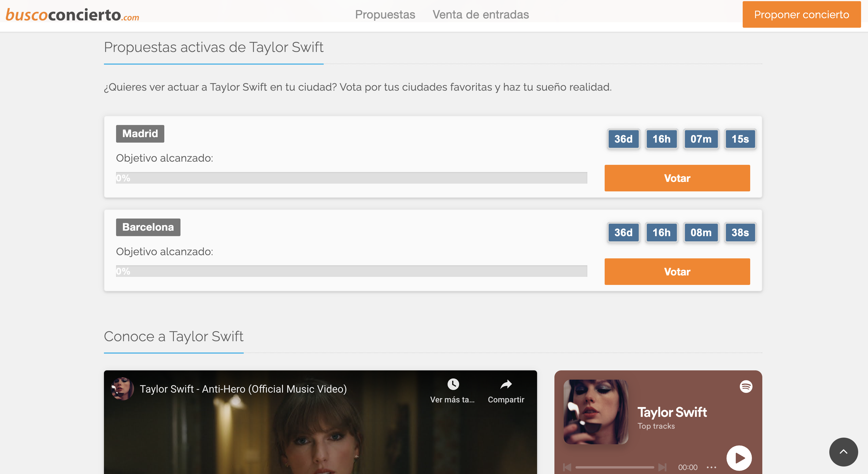
Task: Click the Propuestas activas de Taylor Swift heading
Action: (x=213, y=47)
